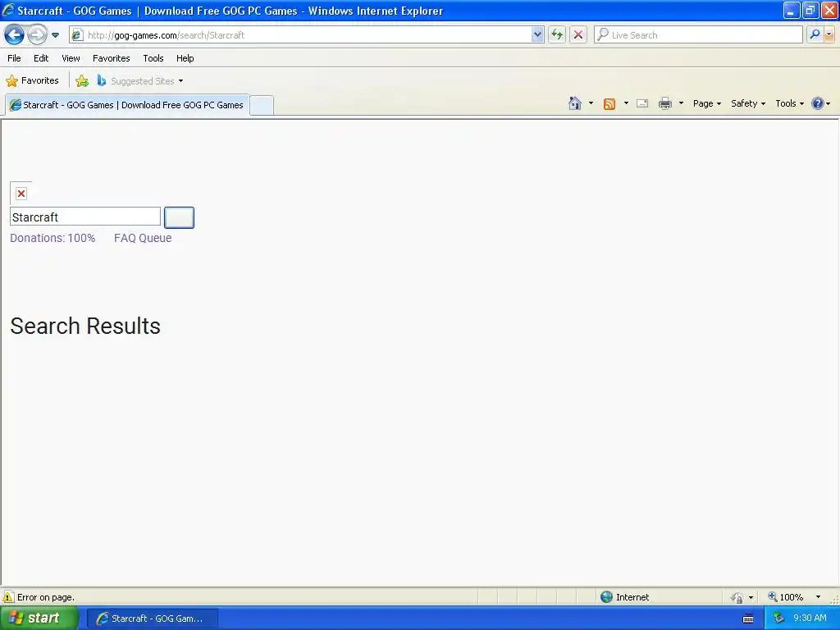840x630 pixels.
Task: Click the system tray network icon
Action: 779,619
